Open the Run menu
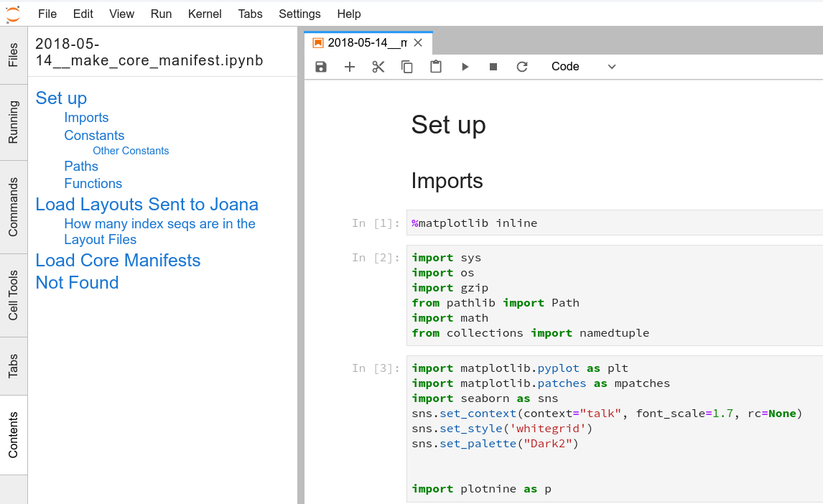The width and height of the screenshot is (823, 504). coord(161,14)
